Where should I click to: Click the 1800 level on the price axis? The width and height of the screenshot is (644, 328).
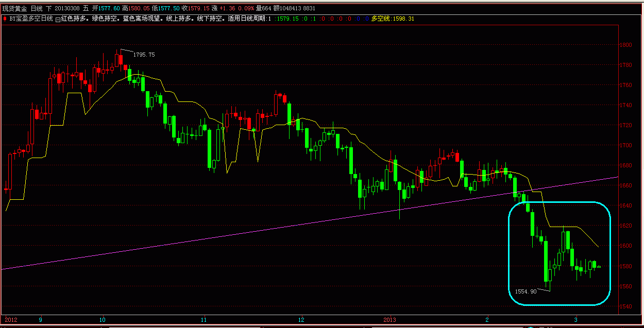(626, 45)
